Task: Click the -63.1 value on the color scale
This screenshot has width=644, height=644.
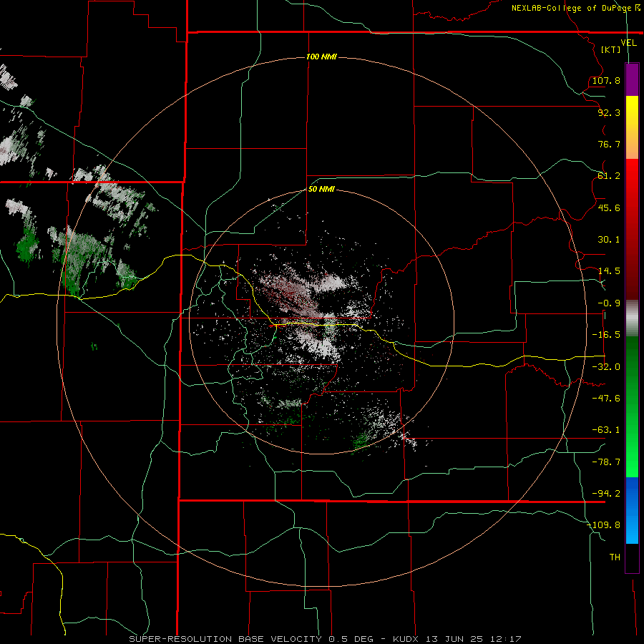Action: coord(606,430)
